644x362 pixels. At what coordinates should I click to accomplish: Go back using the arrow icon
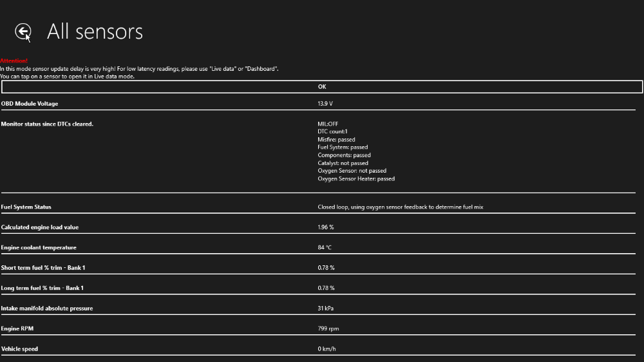pyautogui.click(x=23, y=32)
